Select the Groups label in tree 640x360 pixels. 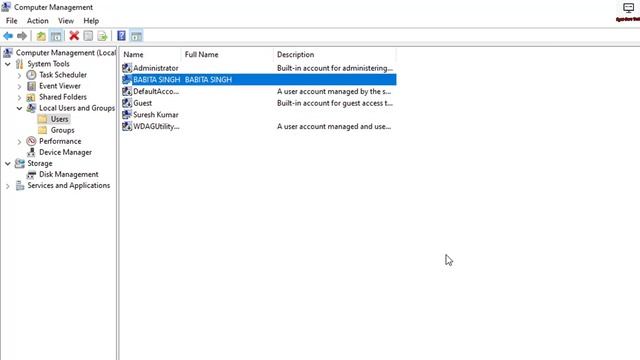[x=62, y=130]
